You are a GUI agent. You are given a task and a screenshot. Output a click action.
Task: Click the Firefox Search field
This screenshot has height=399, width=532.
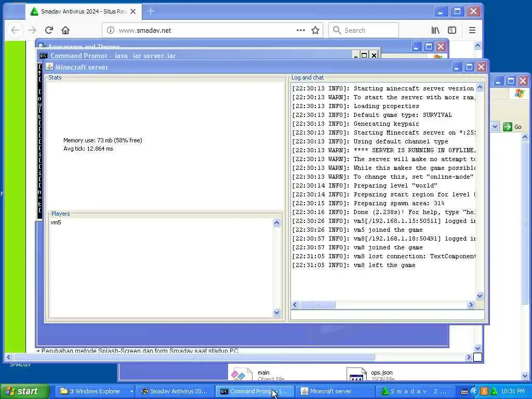click(x=363, y=30)
